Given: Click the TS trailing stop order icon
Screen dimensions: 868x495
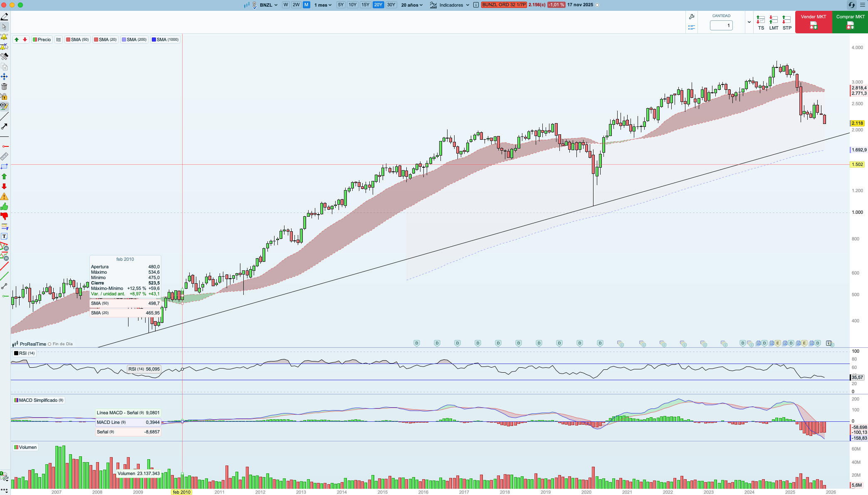Looking at the screenshot, I should 761,22.
